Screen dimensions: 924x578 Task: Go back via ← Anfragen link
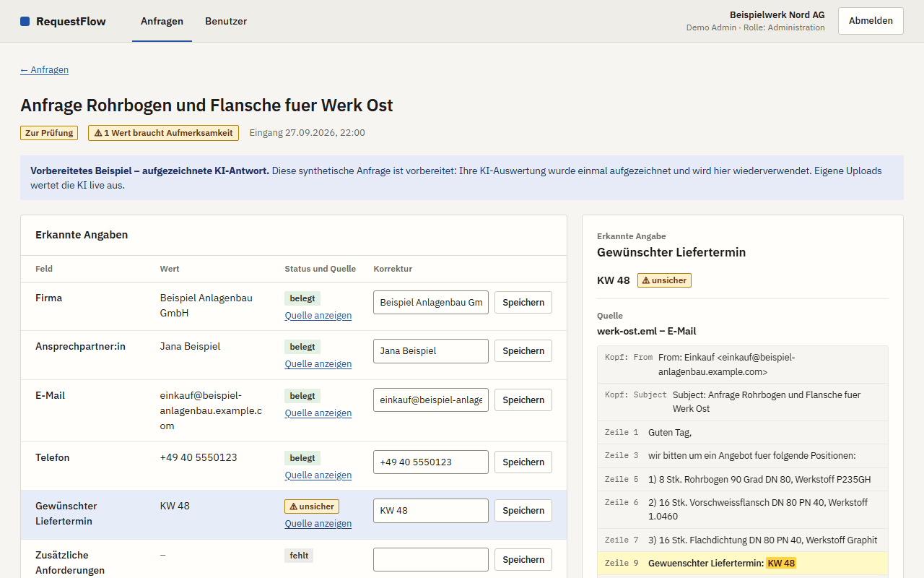[x=44, y=69]
